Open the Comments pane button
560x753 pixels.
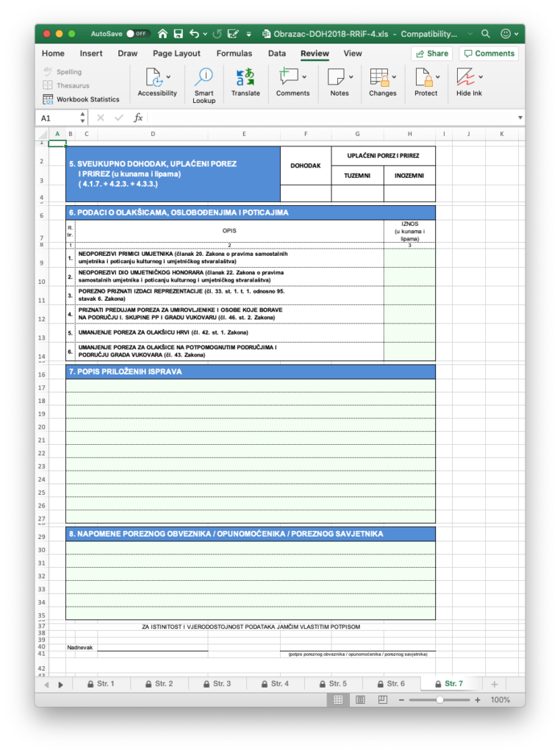(x=488, y=53)
